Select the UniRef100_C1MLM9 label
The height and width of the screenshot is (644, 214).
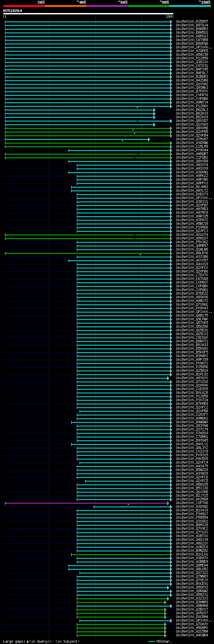[x=192, y=147]
